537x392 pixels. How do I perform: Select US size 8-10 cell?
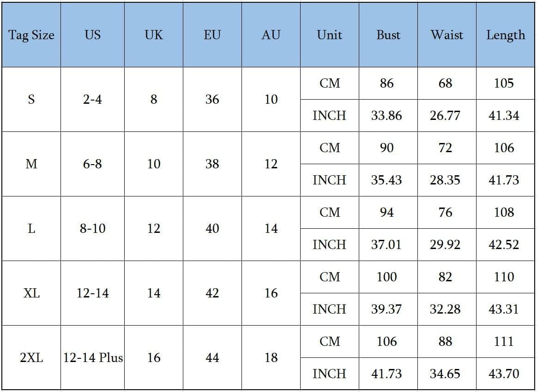pyautogui.click(x=92, y=228)
